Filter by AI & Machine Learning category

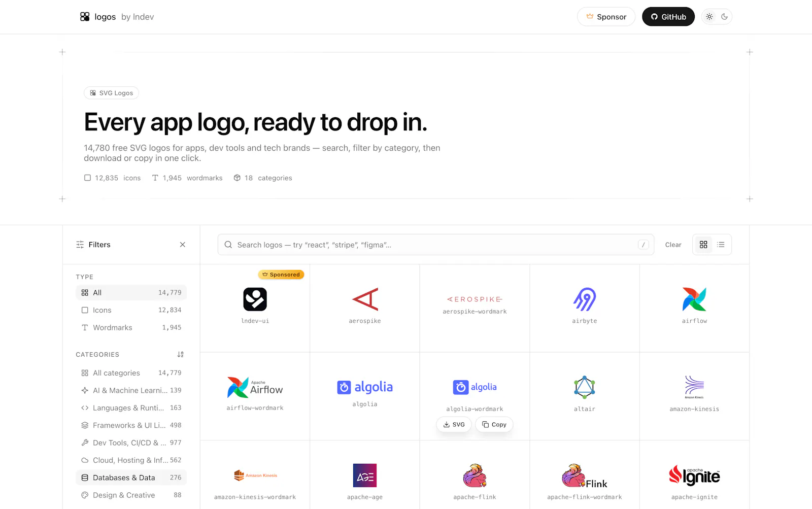(131, 390)
